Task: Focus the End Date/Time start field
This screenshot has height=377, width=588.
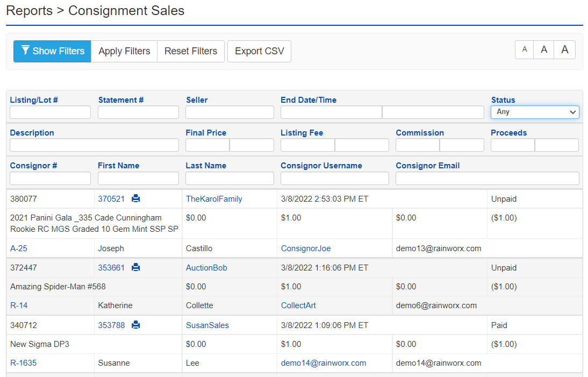Action: coord(332,112)
